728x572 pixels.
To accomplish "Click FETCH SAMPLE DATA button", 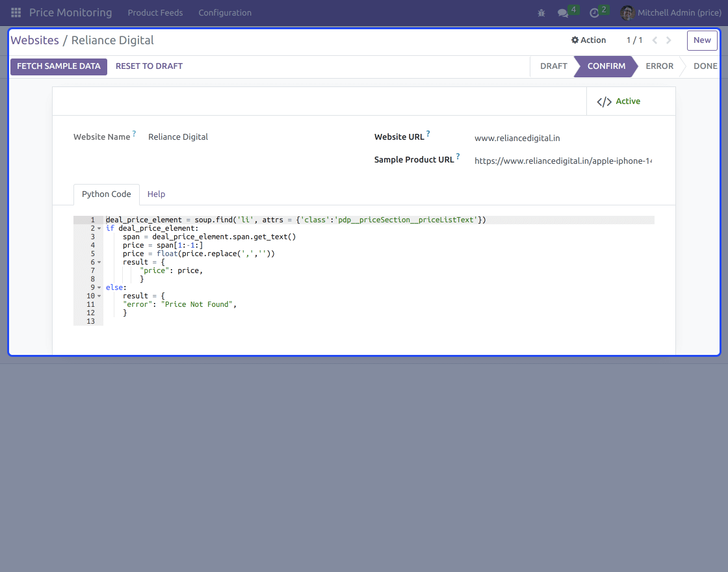I will pos(59,66).
